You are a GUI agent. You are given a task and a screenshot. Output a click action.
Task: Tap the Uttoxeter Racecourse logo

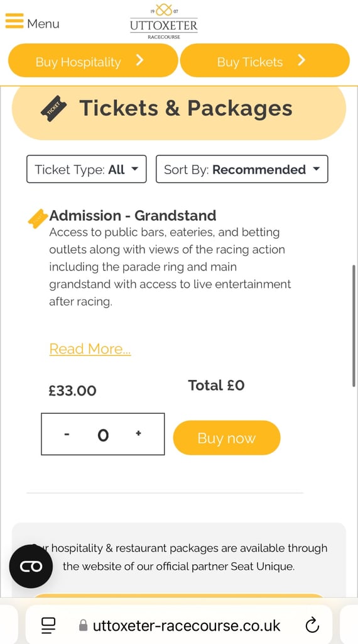[164, 22]
